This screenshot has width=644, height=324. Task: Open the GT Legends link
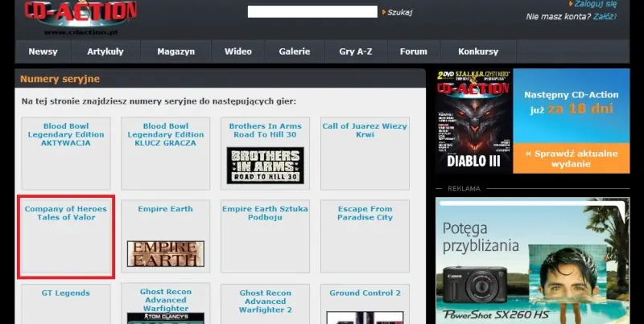point(66,293)
